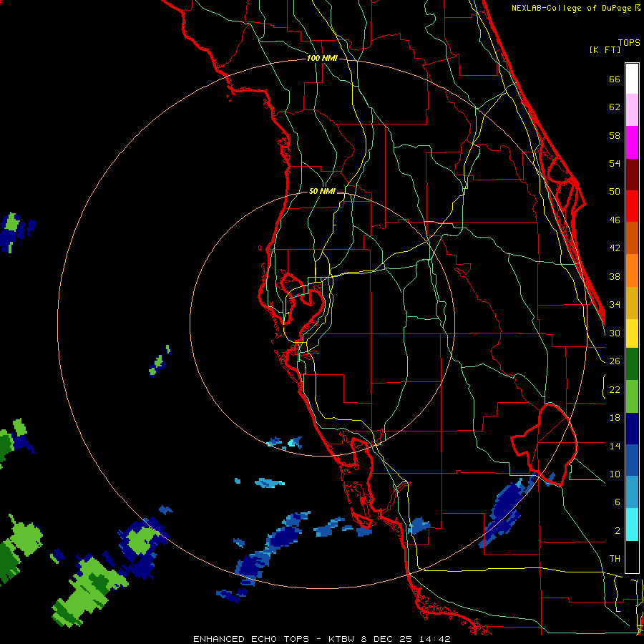Click the navy blue legend color segment
The height and width of the screenshot is (644, 644).
coord(632,429)
